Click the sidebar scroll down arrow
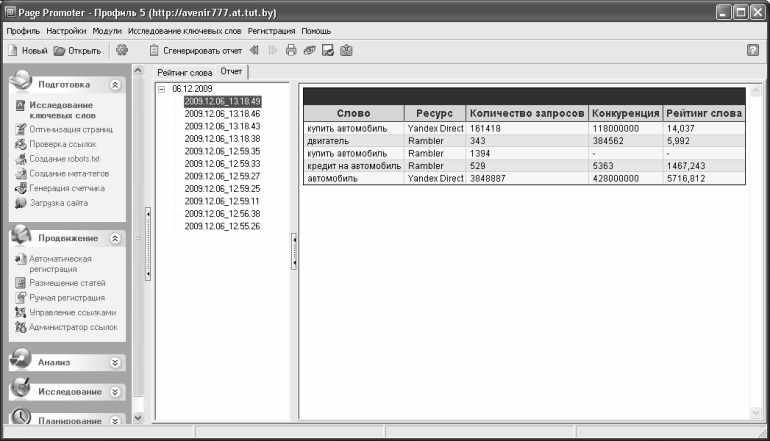The height and width of the screenshot is (441, 770). (x=138, y=418)
